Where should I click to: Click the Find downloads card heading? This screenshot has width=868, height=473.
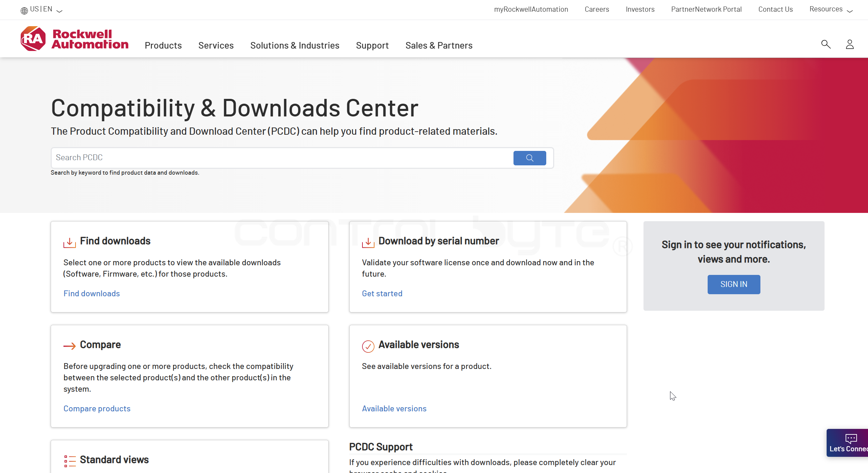tap(115, 241)
